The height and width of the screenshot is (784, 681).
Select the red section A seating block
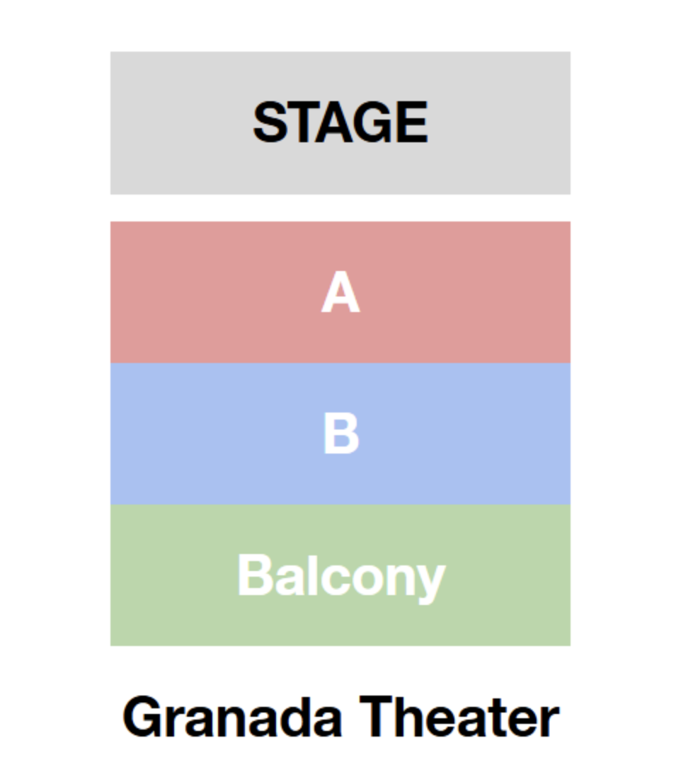[340, 292]
